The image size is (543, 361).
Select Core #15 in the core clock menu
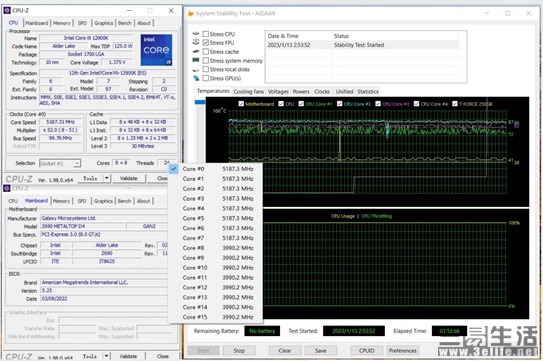point(215,317)
